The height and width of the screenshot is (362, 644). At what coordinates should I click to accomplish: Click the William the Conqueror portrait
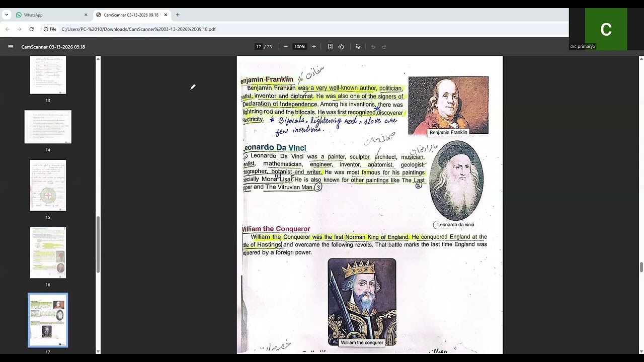pyautogui.click(x=362, y=302)
